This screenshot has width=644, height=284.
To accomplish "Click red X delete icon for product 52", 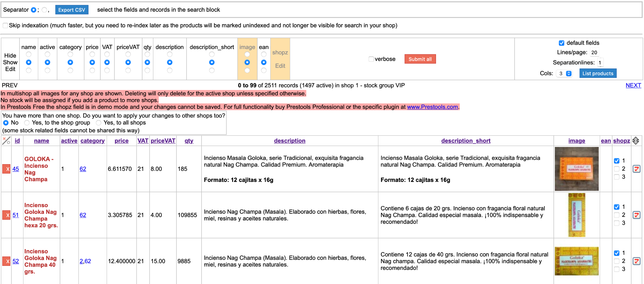I will coord(6,261).
